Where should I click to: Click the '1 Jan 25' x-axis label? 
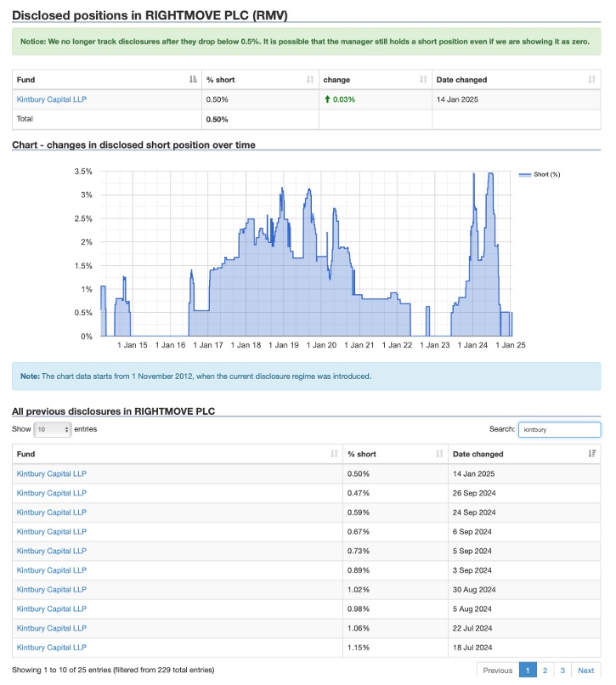pyautogui.click(x=511, y=345)
